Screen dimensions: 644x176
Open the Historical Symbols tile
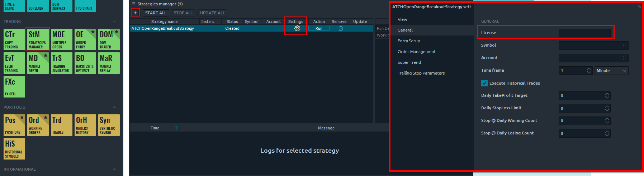[14, 149]
